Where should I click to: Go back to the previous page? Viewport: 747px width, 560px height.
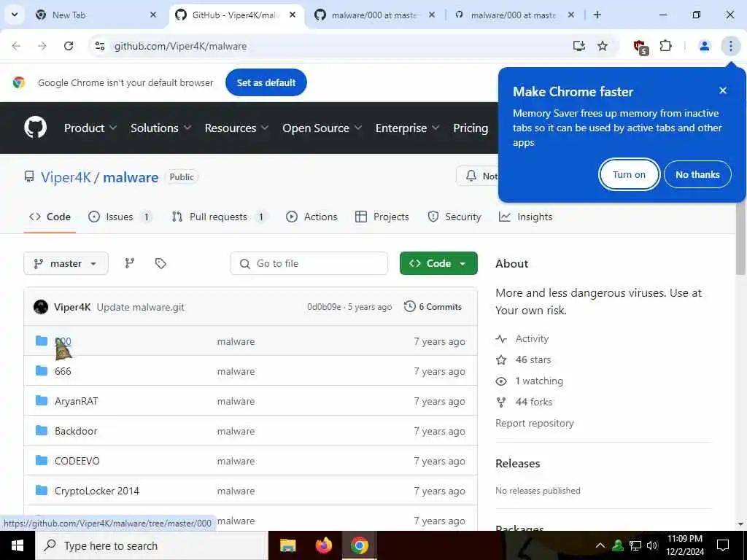click(x=16, y=46)
